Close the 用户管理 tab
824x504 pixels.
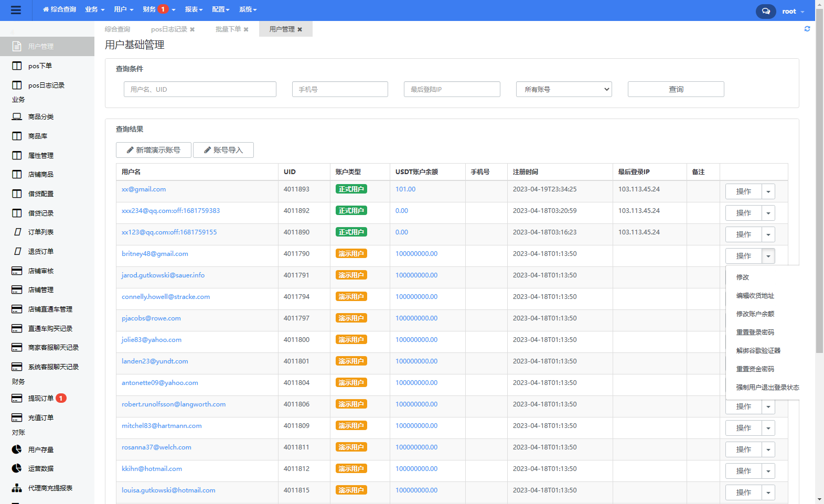click(x=300, y=29)
